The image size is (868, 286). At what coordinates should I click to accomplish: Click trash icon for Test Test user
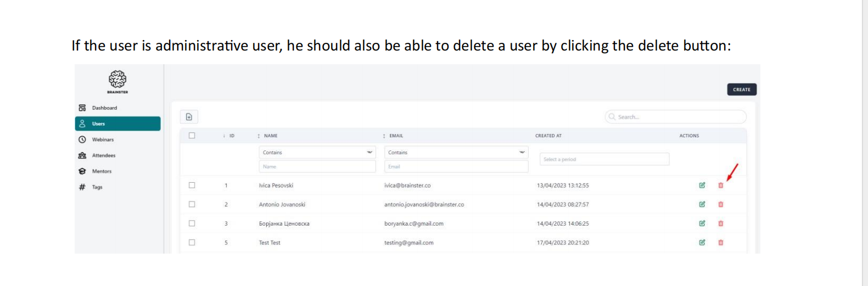[720, 243]
